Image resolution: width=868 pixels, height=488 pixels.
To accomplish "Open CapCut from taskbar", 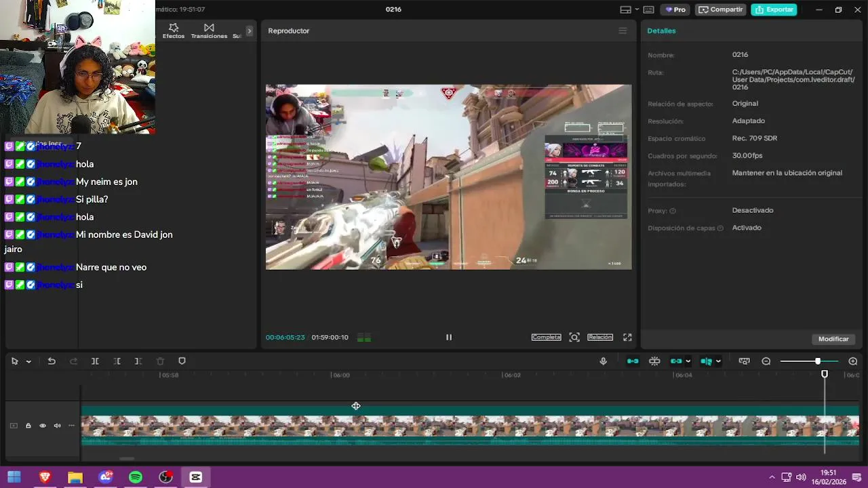I will [x=196, y=477].
